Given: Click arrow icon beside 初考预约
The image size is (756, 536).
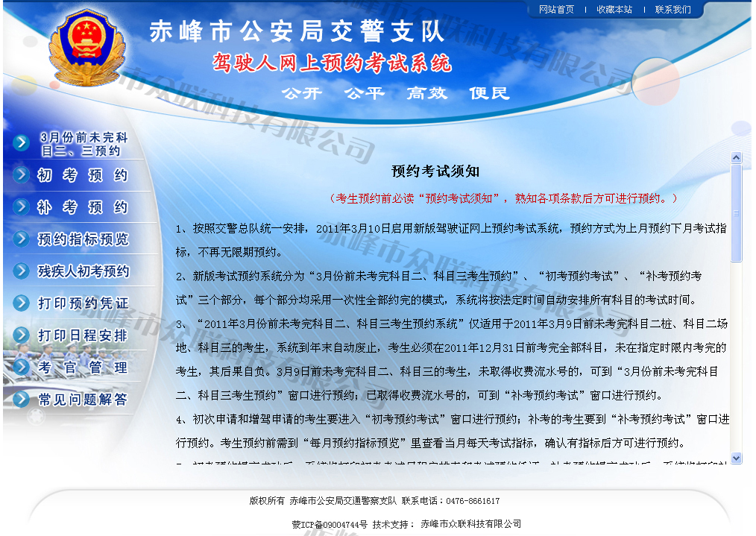Looking at the screenshot, I should point(22,176).
